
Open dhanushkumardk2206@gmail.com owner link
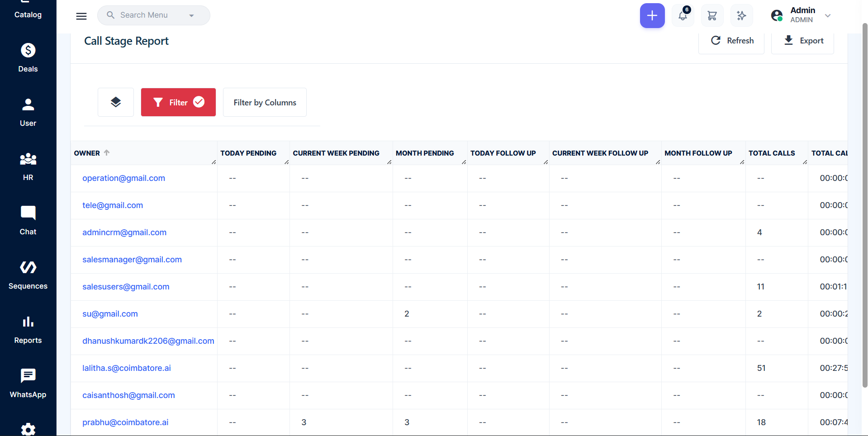(148, 341)
